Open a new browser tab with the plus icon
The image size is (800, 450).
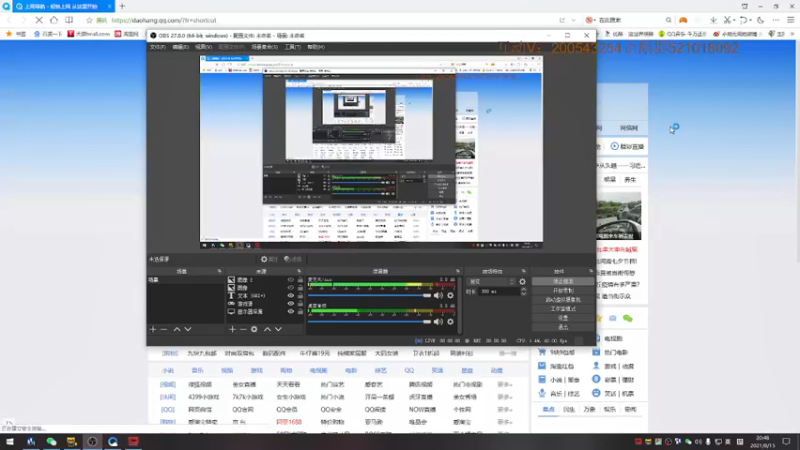pos(122,6)
